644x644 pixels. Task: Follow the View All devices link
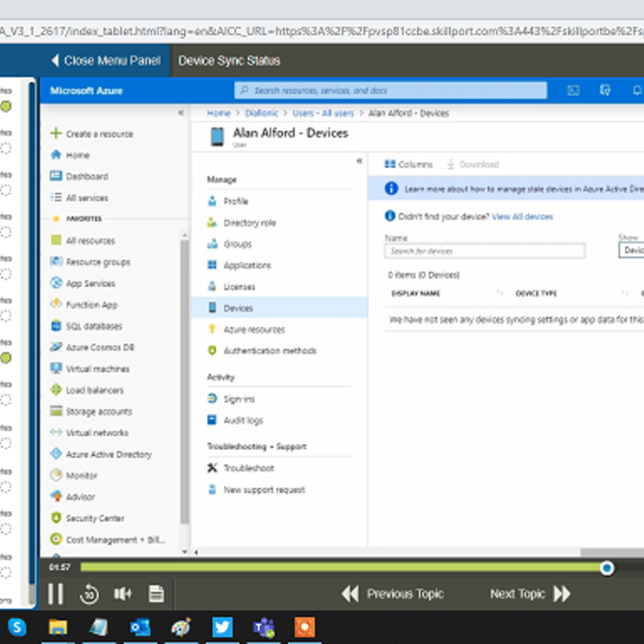(x=522, y=217)
